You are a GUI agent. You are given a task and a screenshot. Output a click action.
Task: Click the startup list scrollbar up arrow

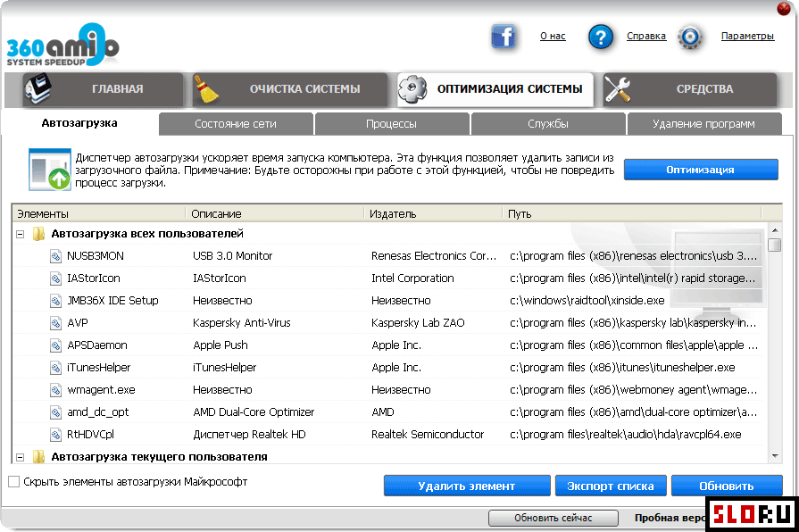[775, 230]
